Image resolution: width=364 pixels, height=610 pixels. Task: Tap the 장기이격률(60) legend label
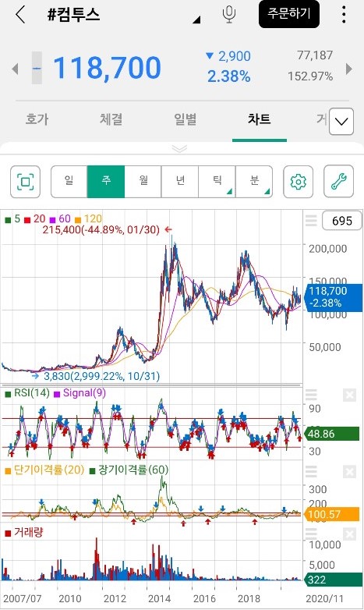(x=129, y=470)
